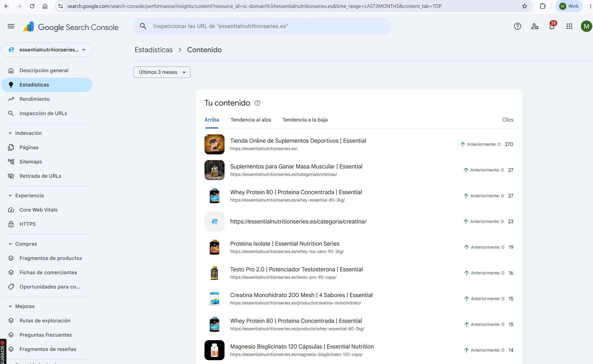
Task: Open Descripción general in sidebar
Action: 47,71
